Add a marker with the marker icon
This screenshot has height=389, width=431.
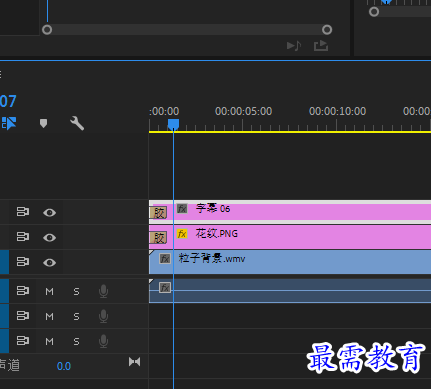43,123
